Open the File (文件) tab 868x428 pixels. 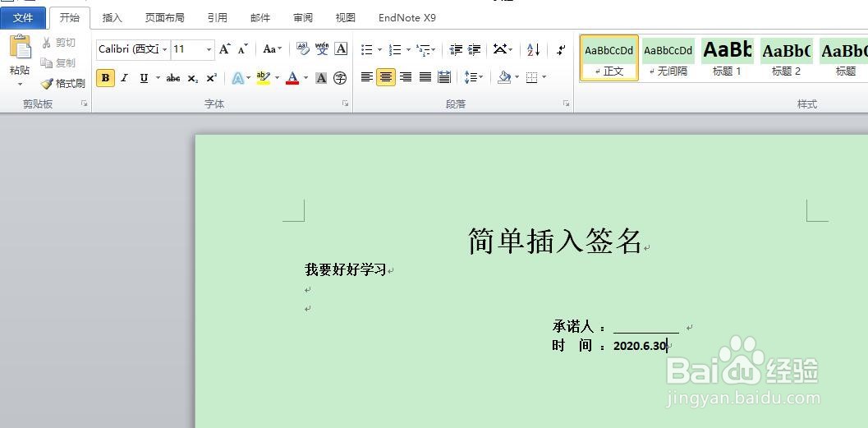23,18
